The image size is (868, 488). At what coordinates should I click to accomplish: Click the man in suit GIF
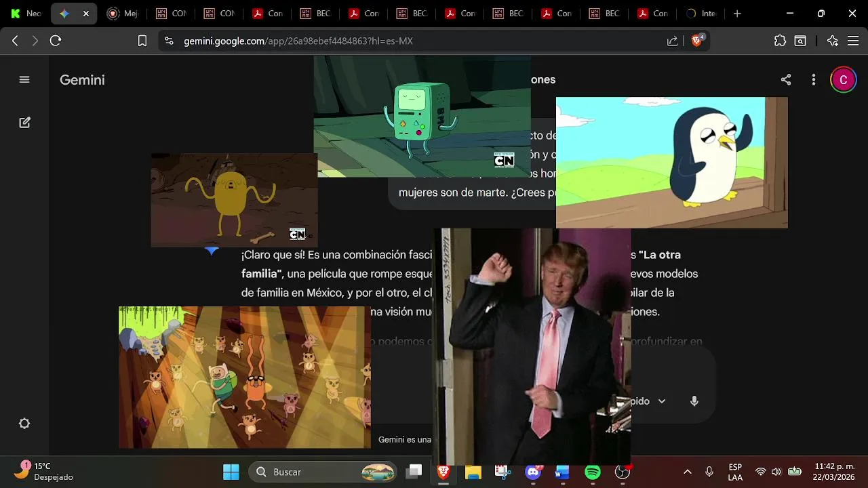pyautogui.click(x=532, y=346)
